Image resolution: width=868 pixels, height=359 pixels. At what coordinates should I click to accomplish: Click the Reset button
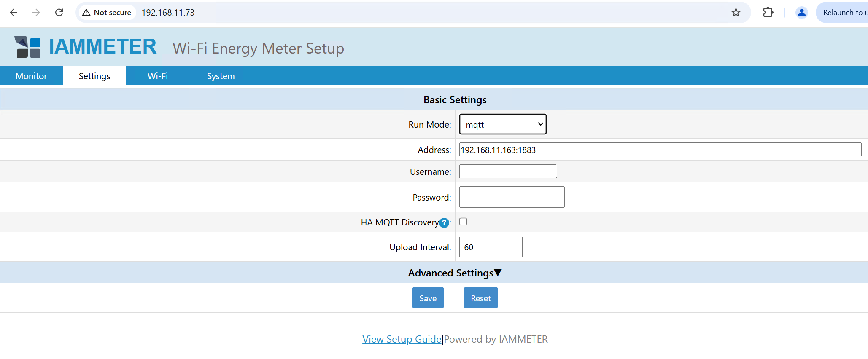[x=480, y=298]
